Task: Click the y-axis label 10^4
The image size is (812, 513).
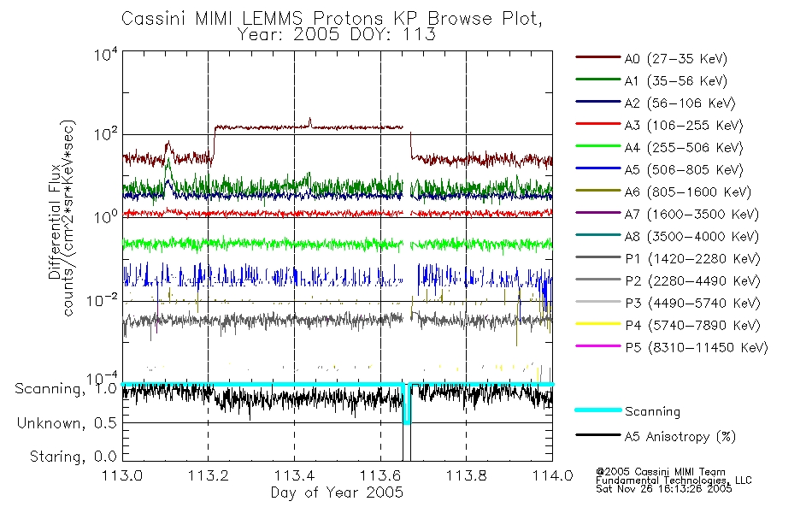Action: coord(105,55)
